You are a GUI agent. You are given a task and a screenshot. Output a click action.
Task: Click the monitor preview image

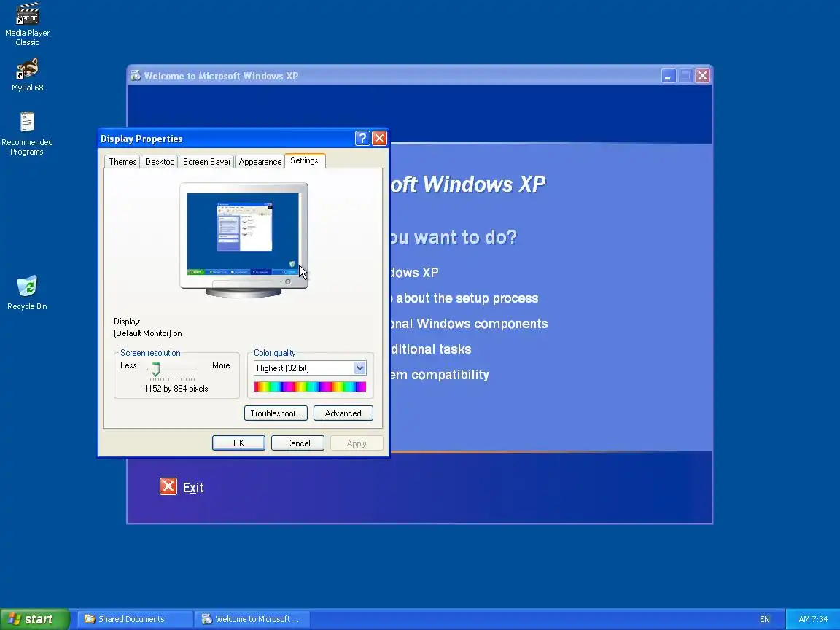(x=244, y=239)
